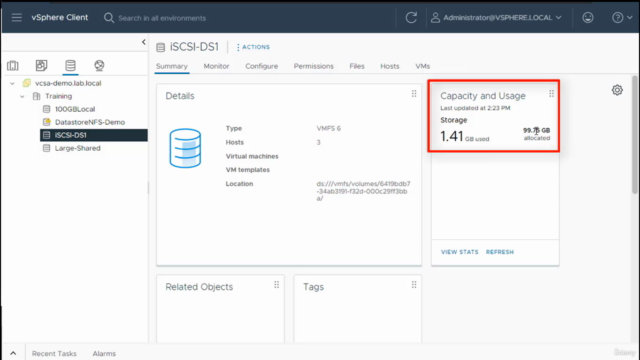
Task: Open the Help question mark menu
Action: click(x=622, y=18)
